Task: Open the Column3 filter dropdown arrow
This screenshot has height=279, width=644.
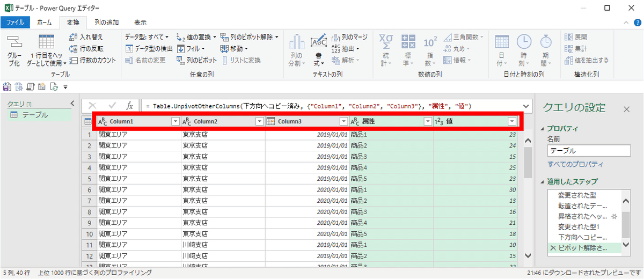Action: (x=343, y=122)
